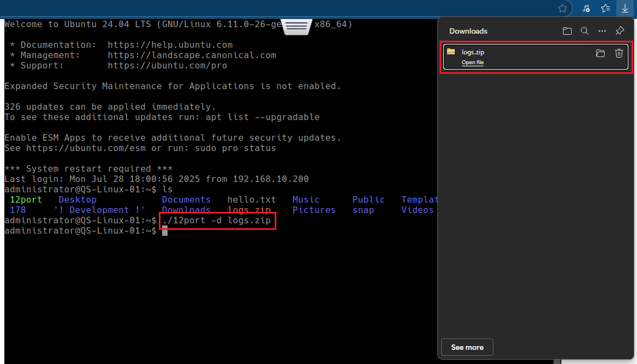Click the media control music icon
The width and height of the screenshot is (637, 364).
(x=586, y=8)
